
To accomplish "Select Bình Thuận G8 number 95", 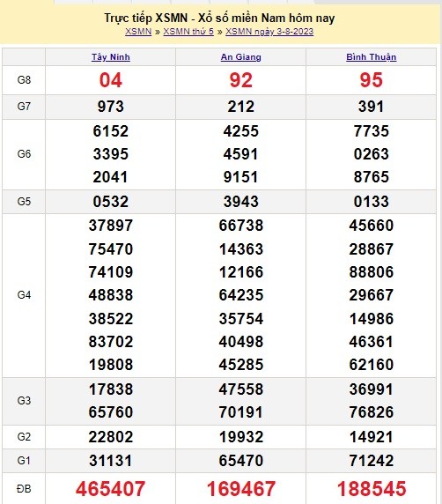I will [372, 80].
